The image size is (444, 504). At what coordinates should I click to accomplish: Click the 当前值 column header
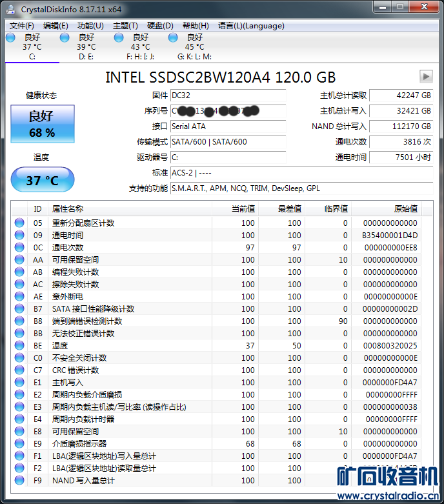pyautogui.click(x=236, y=209)
